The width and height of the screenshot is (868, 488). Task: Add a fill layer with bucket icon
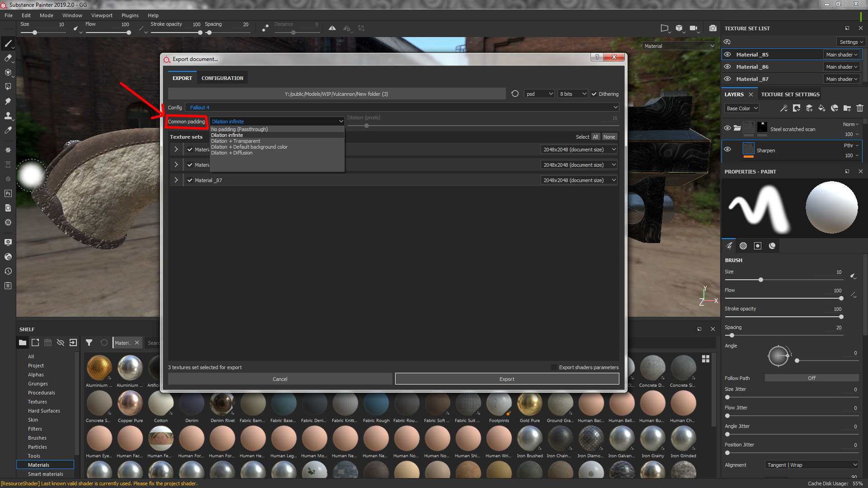822,108
